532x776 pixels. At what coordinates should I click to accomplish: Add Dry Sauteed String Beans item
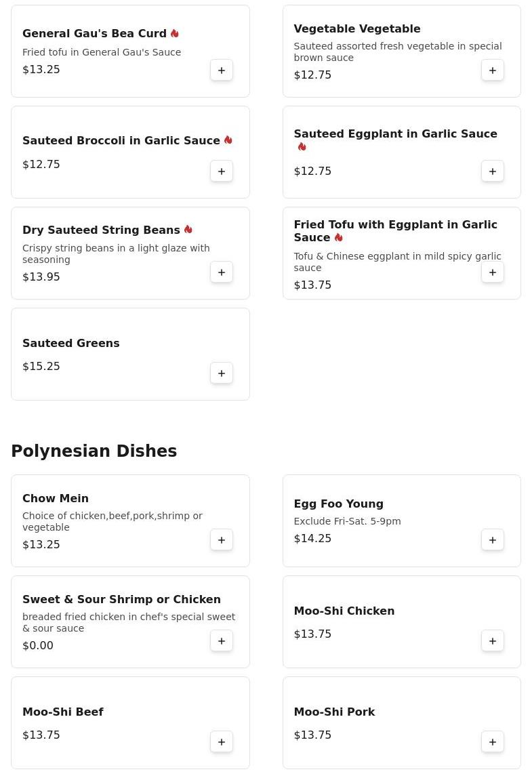point(222,272)
